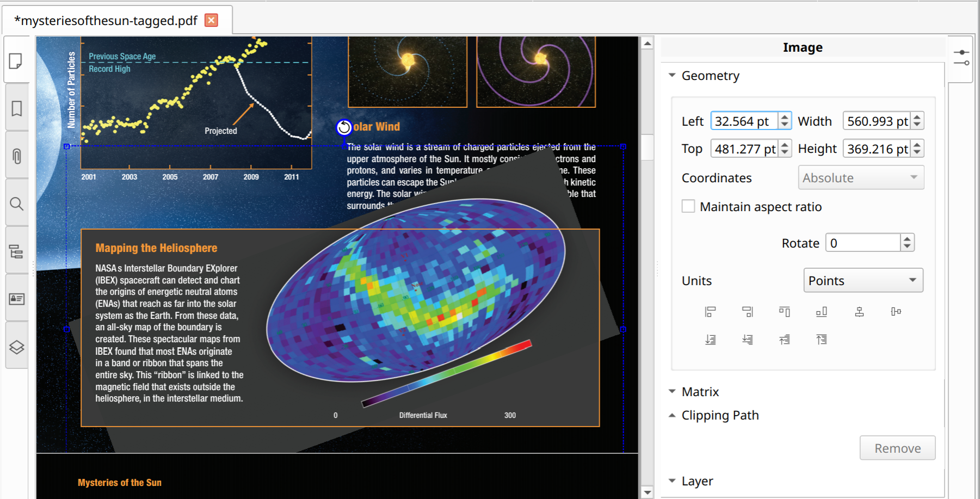This screenshot has width=980, height=499.
Task: Click the circular rotate handle above the image
Action: pyautogui.click(x=344, y=127)
